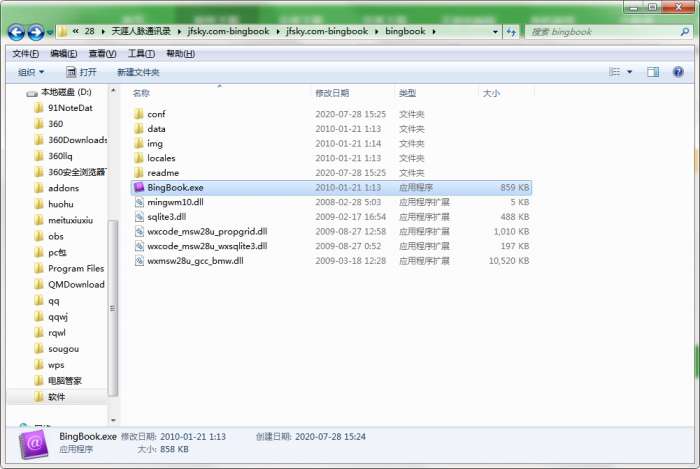Click the sidebar vertical scrollbar thumb
Image resolution: width=700 pixels, height=469 pixels.
[113, 308]
